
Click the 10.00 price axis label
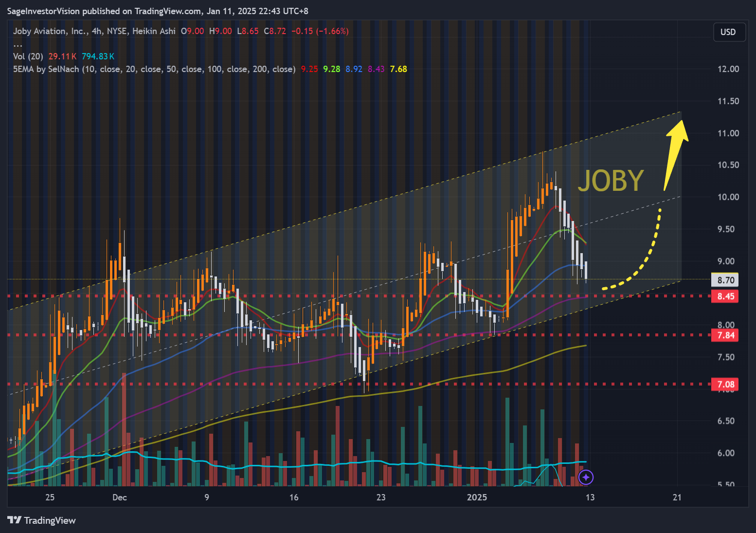[728, 197]
